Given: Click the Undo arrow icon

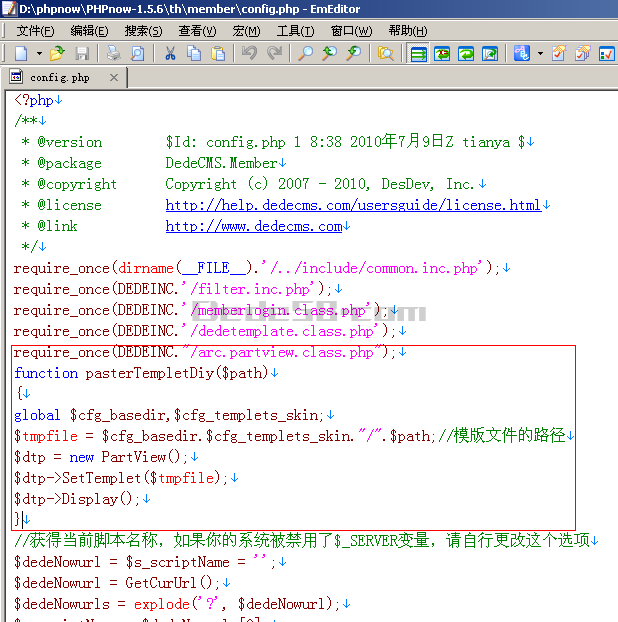Looking at the screenshot, I should tap(249, 53).
